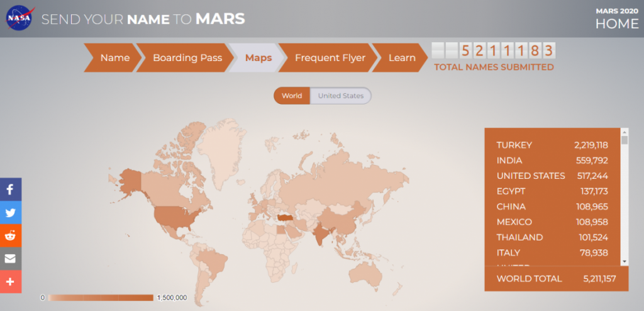Share page via Reddit icon
The width and height of the screenshot is (644, 311).
[11, 236]
